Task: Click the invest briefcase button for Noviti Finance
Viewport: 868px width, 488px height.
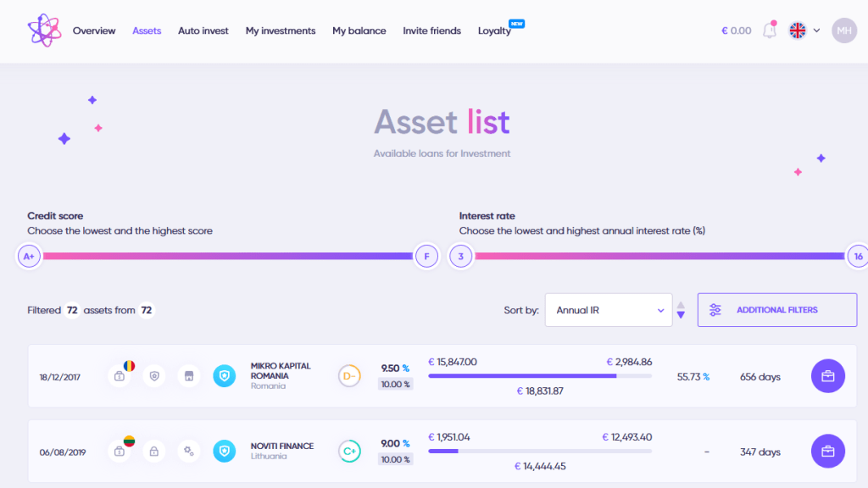Action: (828, 452)
